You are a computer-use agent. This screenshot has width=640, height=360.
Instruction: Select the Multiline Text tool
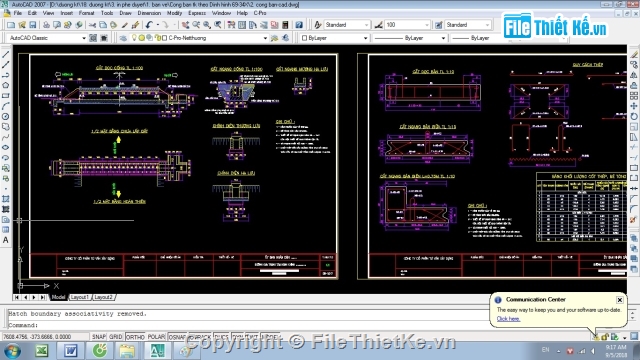[6, 240]
